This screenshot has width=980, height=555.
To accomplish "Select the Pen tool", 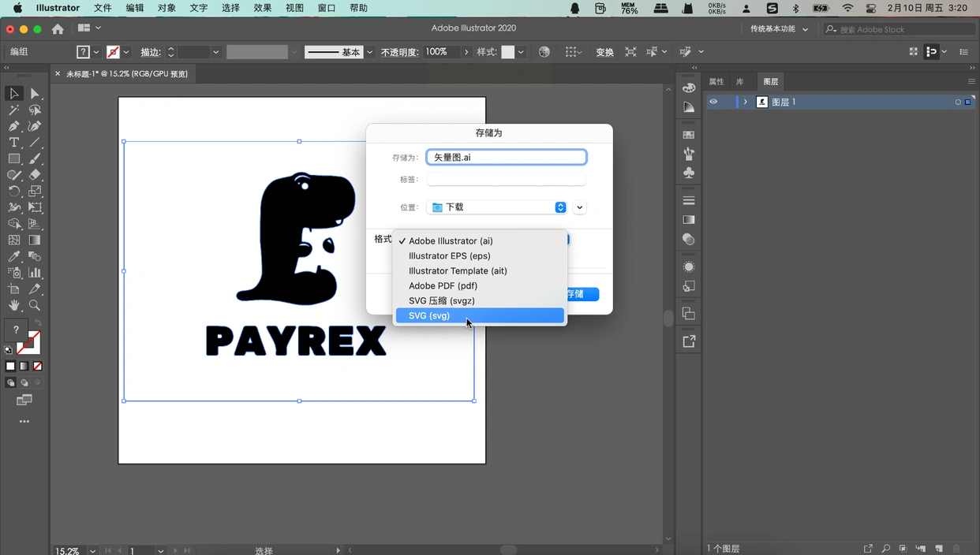I will 14,126.
